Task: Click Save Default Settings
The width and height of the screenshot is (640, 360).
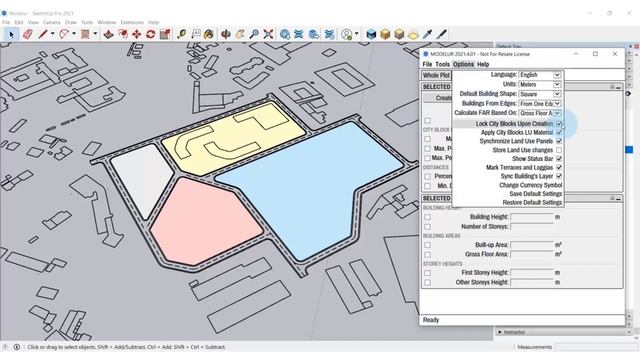Action: coord(536,194)
